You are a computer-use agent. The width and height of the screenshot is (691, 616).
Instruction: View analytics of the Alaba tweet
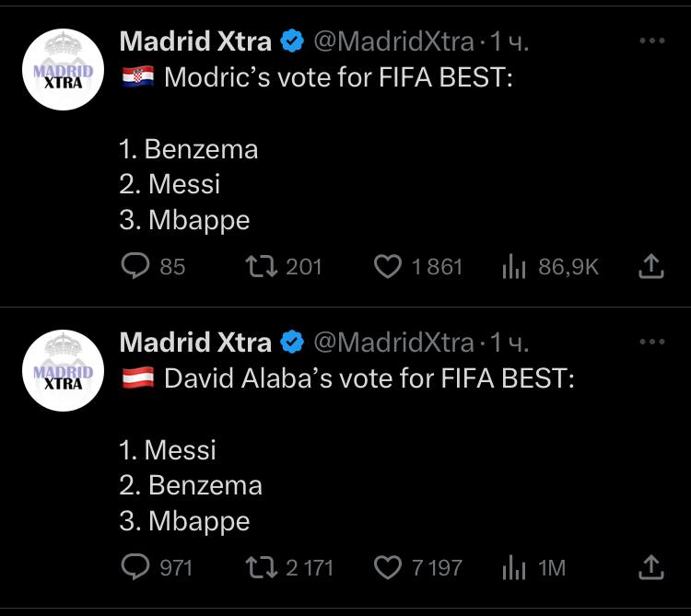click(512, 567)
